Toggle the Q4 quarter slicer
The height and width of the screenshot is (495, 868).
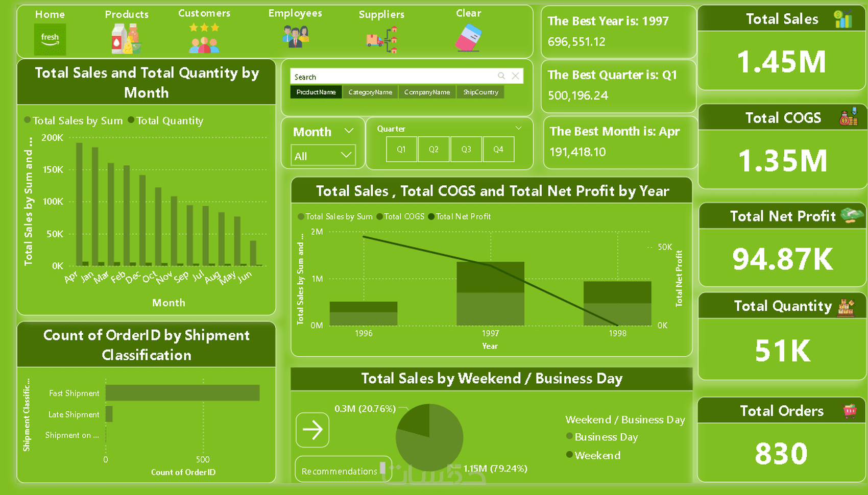pyautogui.click(x=498, y=150)
